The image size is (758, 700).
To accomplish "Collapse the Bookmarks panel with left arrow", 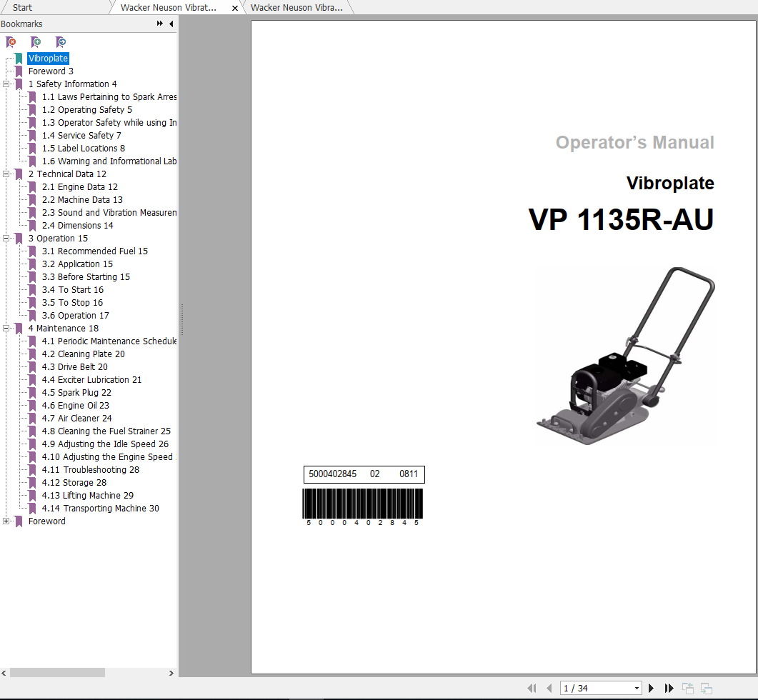I will [x=171, y=24].
